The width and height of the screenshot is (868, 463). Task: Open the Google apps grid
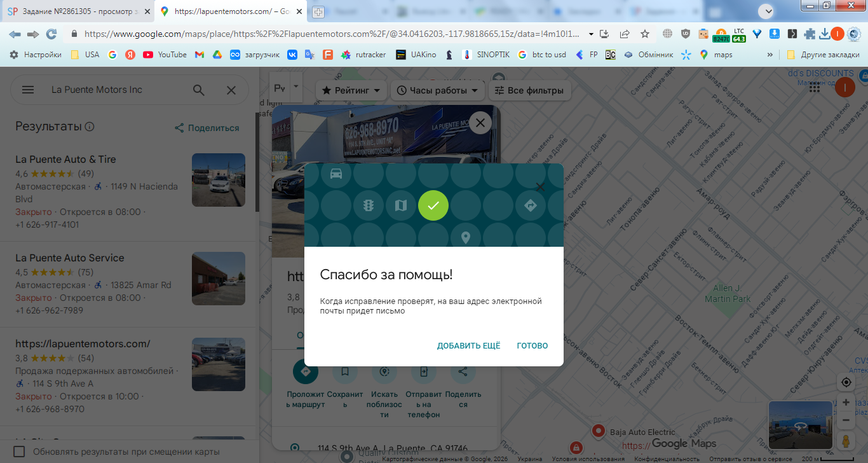[815, 88]
